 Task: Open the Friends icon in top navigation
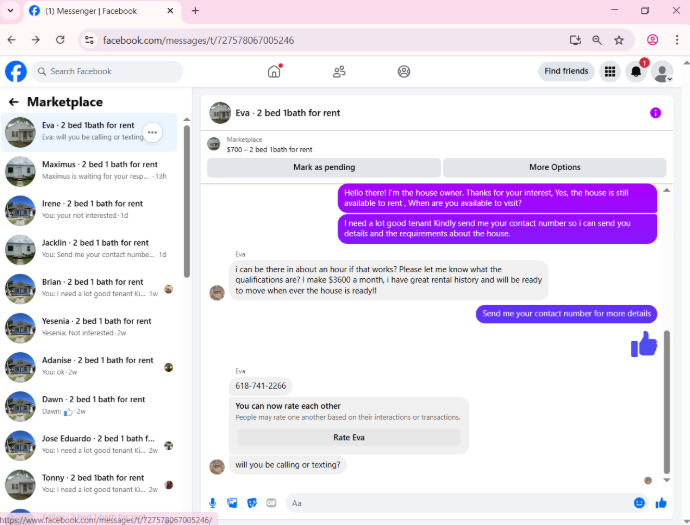[339, 71]
